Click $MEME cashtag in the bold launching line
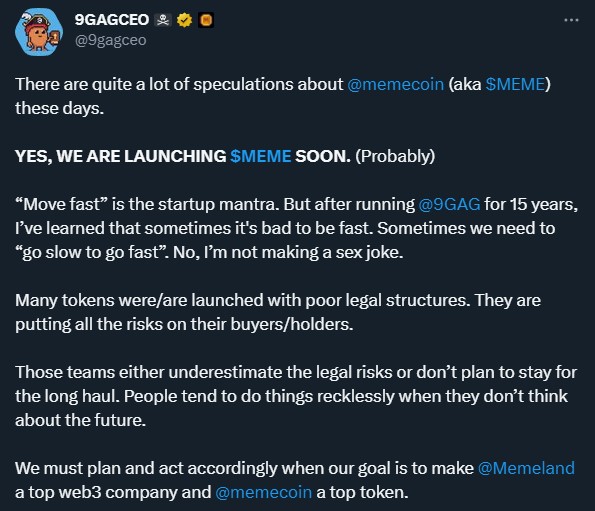595x511 pixels. pos(261,156)
